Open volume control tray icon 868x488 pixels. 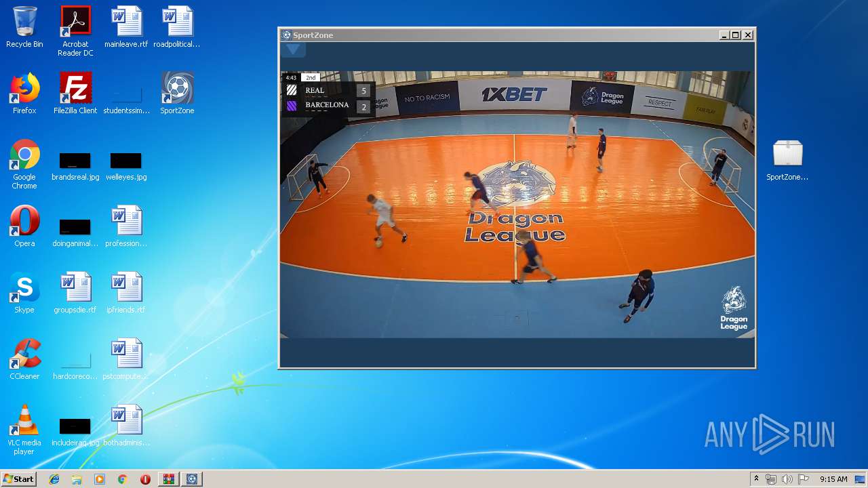point(787,479)
